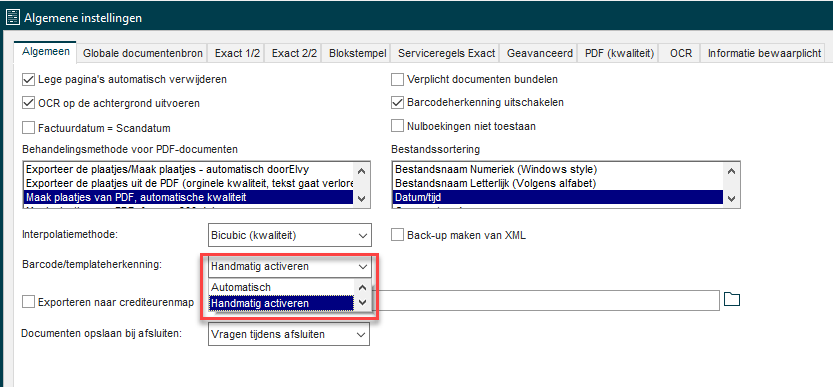Go to the Exact 1/2 tab

point(237,53)
